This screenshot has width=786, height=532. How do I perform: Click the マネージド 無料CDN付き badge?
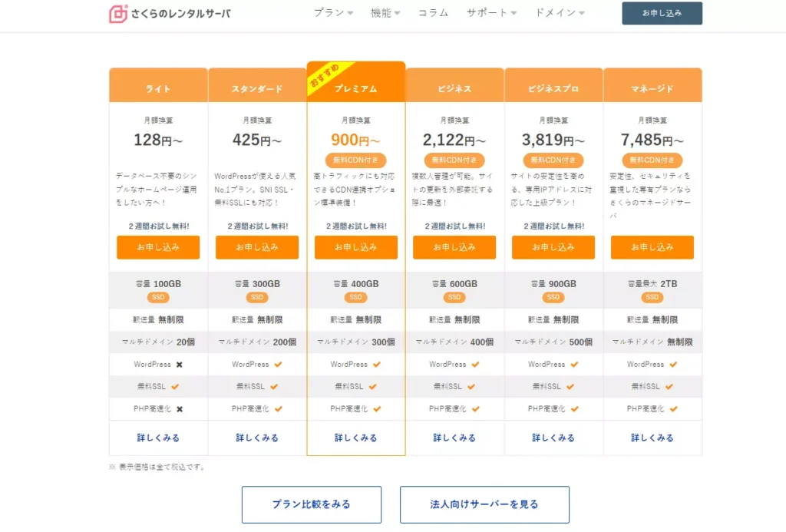click(652, 160)
